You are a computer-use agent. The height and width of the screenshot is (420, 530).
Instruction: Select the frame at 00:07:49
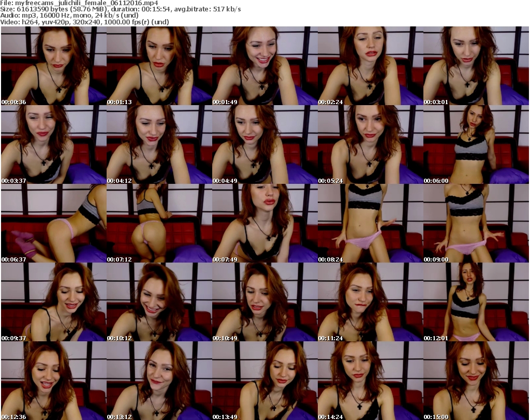tap(264, 224)
